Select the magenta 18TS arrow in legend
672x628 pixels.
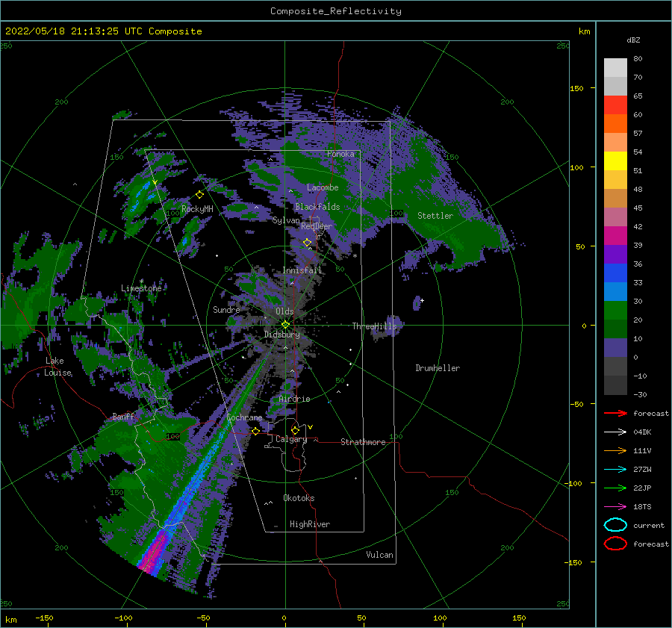615,507
